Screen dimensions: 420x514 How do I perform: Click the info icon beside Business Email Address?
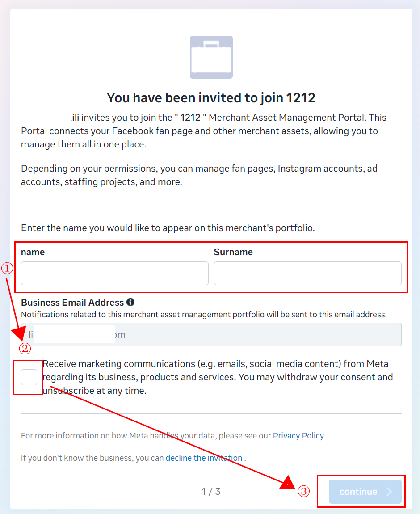click(x=130, y=302)
